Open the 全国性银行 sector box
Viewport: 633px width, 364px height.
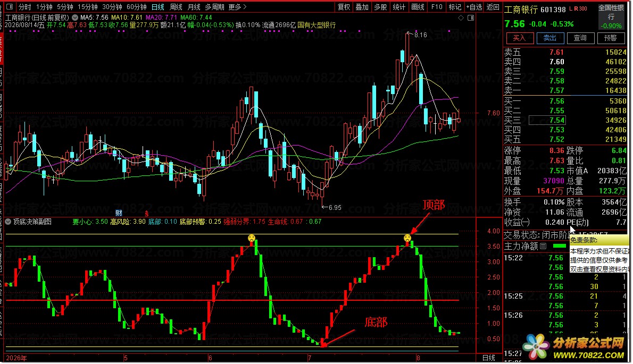611,16
